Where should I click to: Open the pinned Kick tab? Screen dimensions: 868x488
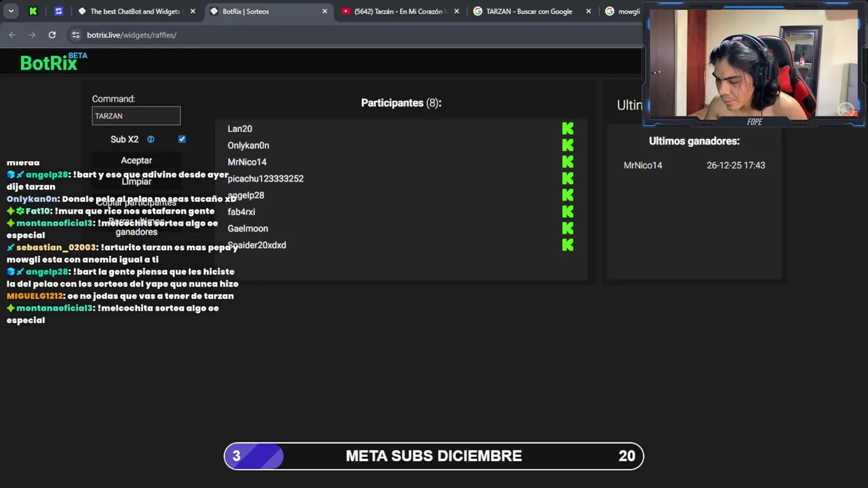tap(33, 11)
